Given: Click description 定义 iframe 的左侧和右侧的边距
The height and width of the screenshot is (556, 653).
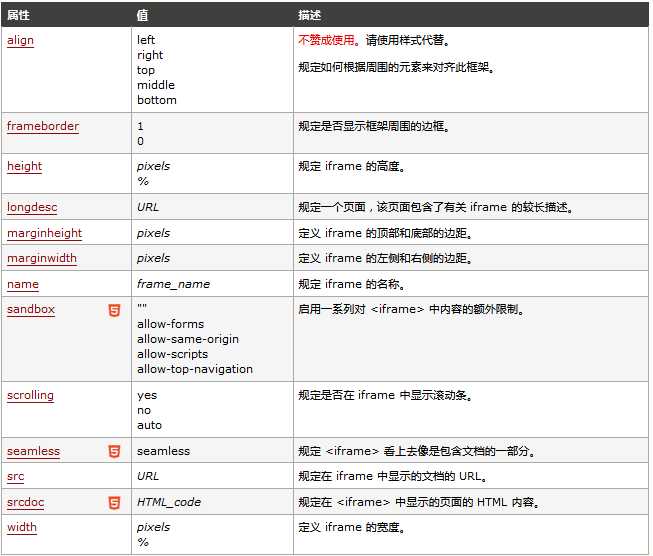Looking at the screenshot, I should 385,259.
